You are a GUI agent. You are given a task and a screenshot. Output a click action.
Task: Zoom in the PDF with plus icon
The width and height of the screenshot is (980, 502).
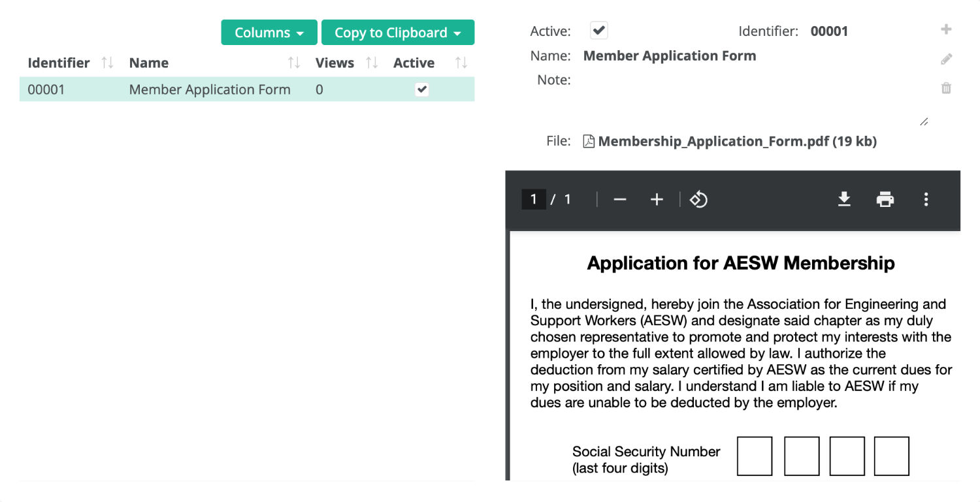click(x=657, y=199)
